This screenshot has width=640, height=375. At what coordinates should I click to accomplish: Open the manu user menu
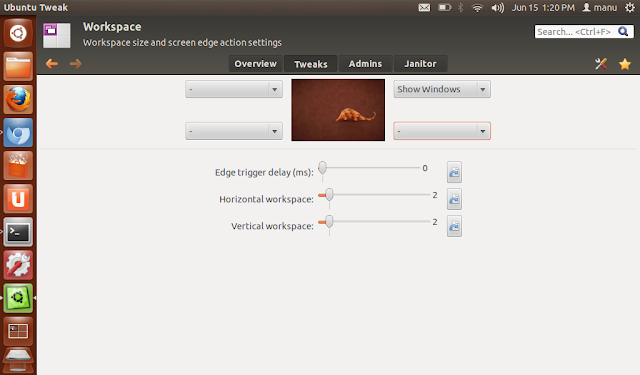point(600,7)
